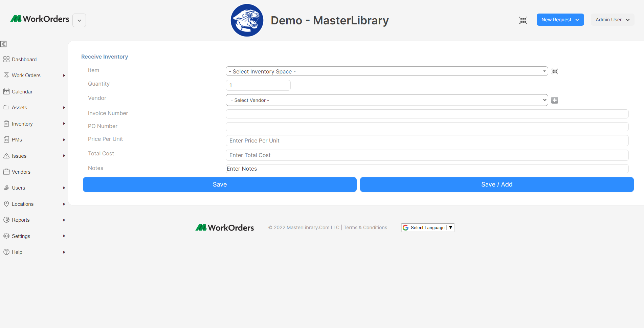Viewport: 644px width, 328px height.
Task: Click the Settings gear icon in the sidebar
Action: point(6,236)
